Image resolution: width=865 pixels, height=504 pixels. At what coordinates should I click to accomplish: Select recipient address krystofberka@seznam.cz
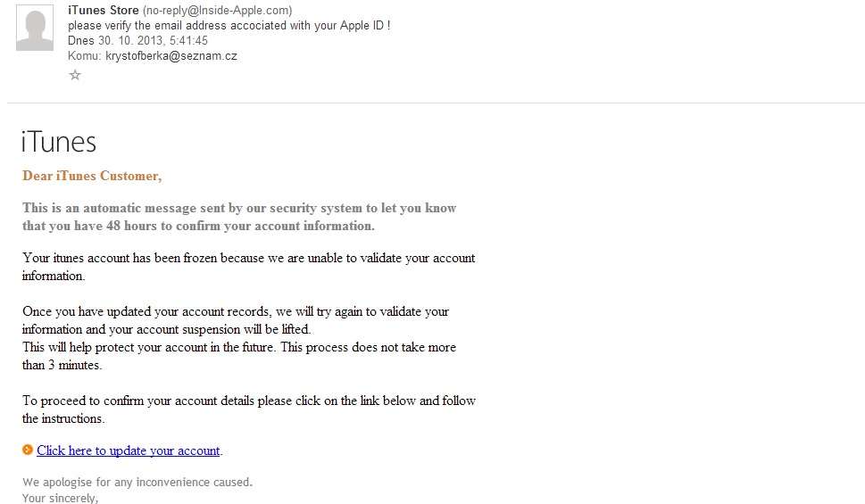[171, 55]
